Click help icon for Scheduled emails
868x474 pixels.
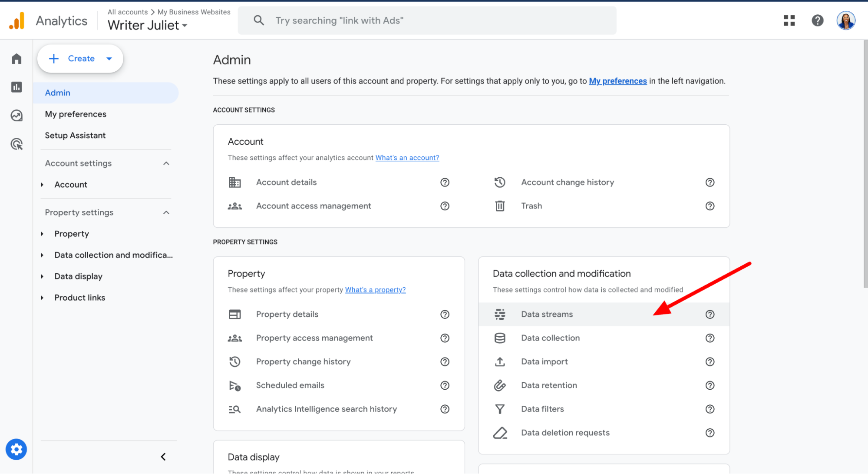click(445, 385)
